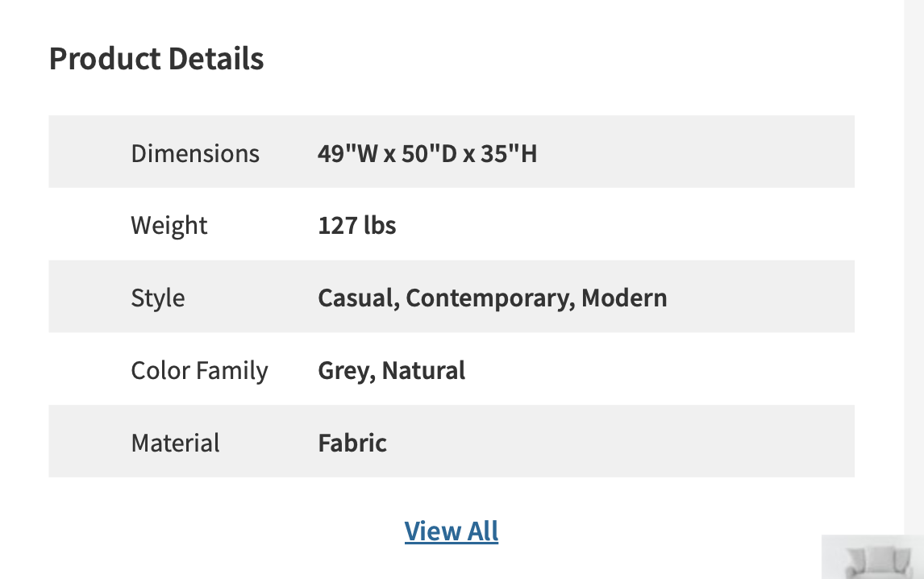The height and width of the screenshot is (579, 924).
Task: Click the 49"W x 50"D x 35"H value
Action: coord(427,153)
